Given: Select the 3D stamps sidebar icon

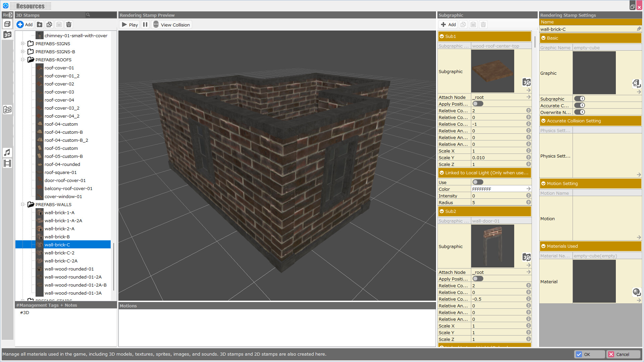Looking at the screenshot, I should click(7, 35).
